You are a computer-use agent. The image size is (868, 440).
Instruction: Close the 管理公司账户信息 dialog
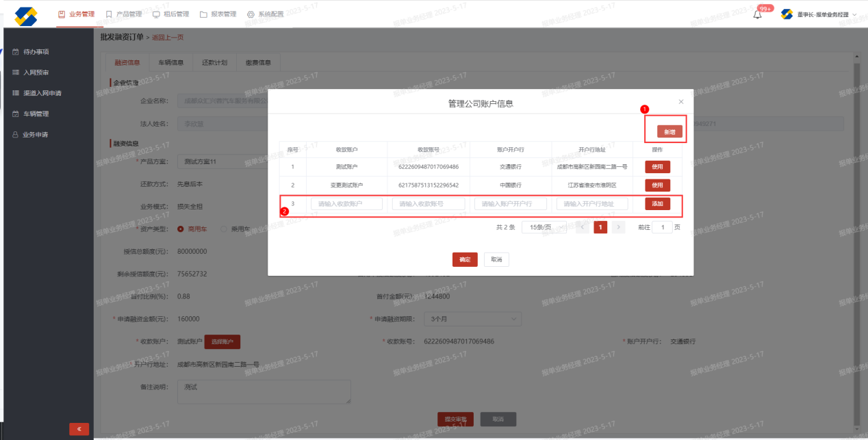pos(680,101)
